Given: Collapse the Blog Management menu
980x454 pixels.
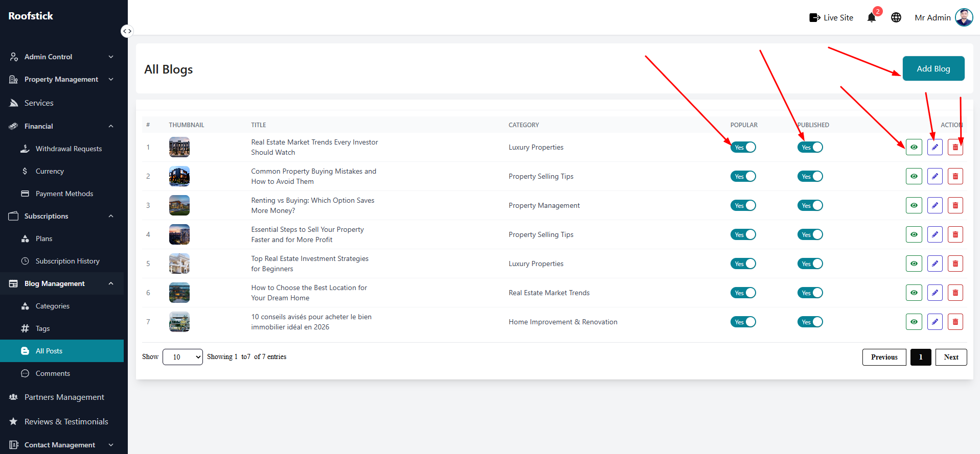Looking at the screenshot, I should [x=62, y=283].
